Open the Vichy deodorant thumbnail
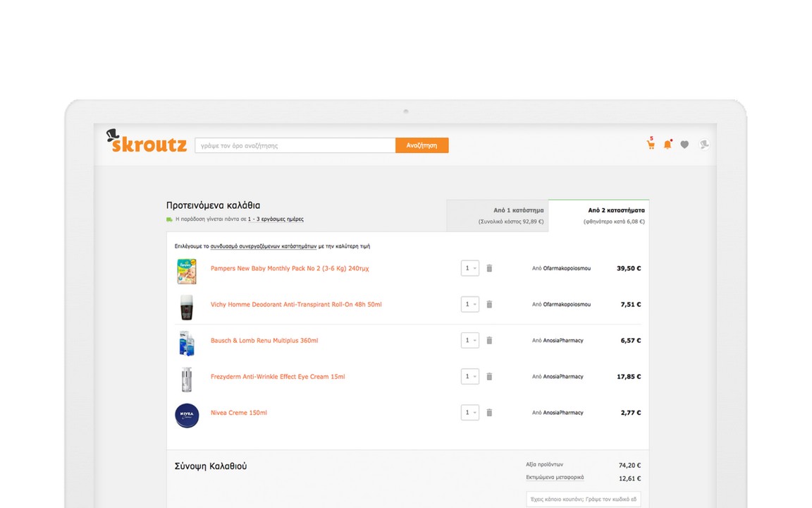The width and height of the screenshot is (812, 508). click(x=186, y=308)
